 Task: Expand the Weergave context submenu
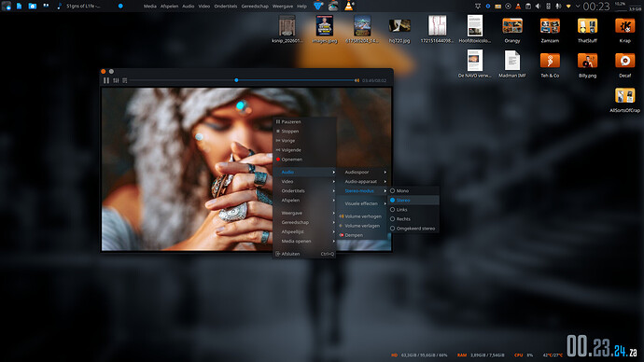(x=305, y=213)
